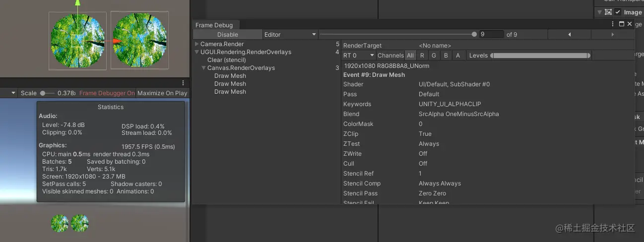The image size is (644, 242).
Task: Click right small tree image in game view
Action: click(80, 223)
